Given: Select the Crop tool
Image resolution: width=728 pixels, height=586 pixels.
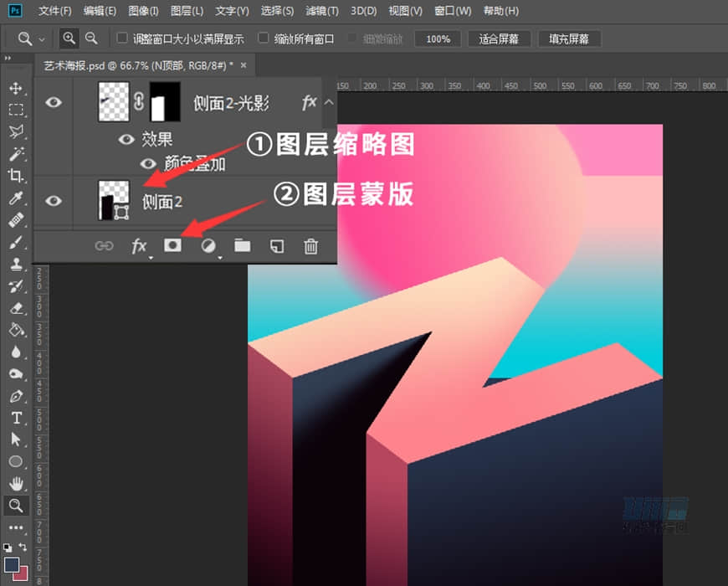Looking at the screenshot, I should (x=16, y=176).
